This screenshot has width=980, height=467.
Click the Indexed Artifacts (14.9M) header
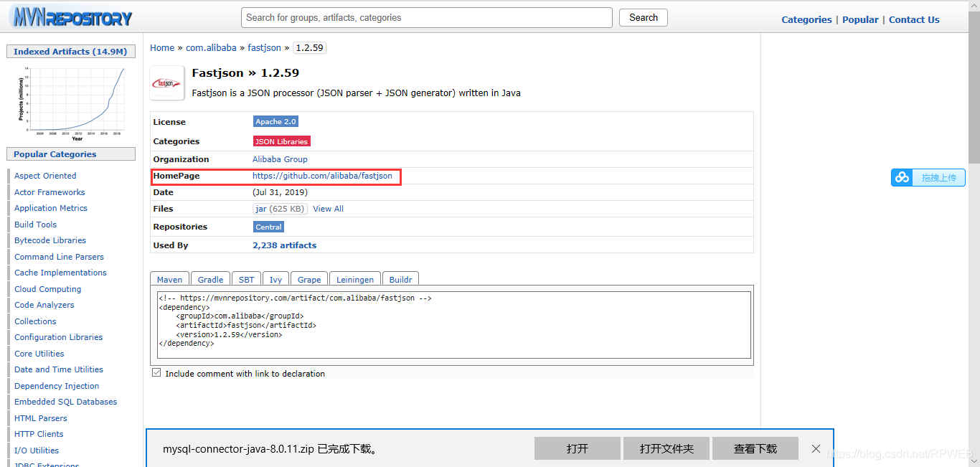[70, 52]
